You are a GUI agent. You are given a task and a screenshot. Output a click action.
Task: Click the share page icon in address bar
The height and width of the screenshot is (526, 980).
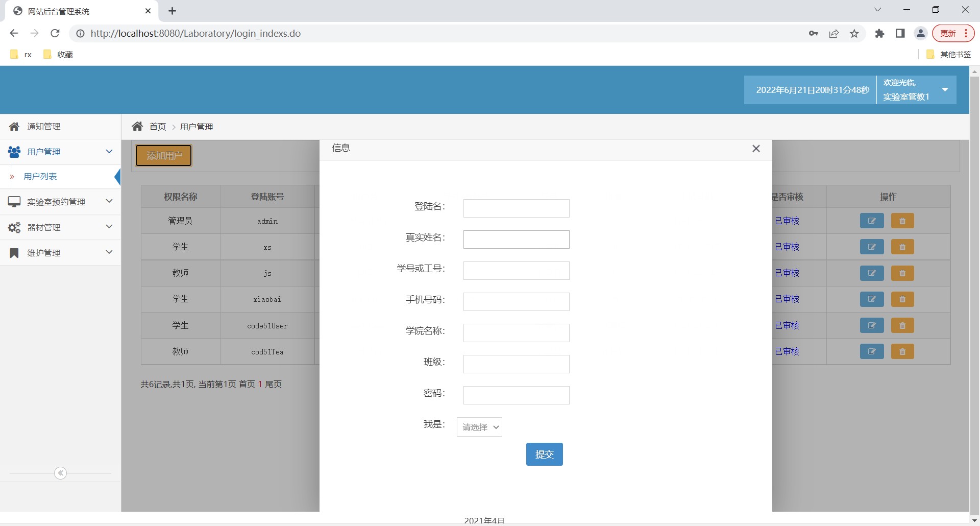[x=834, y=34]
